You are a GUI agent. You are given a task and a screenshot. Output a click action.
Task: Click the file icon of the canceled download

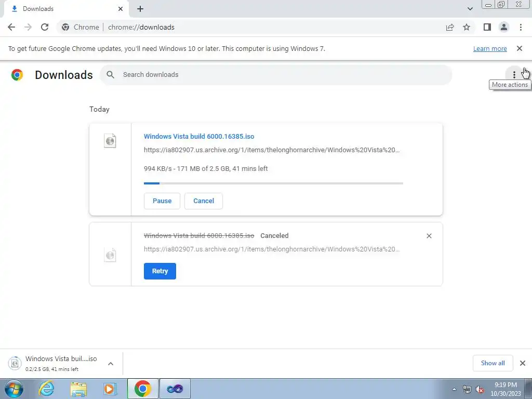tap(110, 255)
